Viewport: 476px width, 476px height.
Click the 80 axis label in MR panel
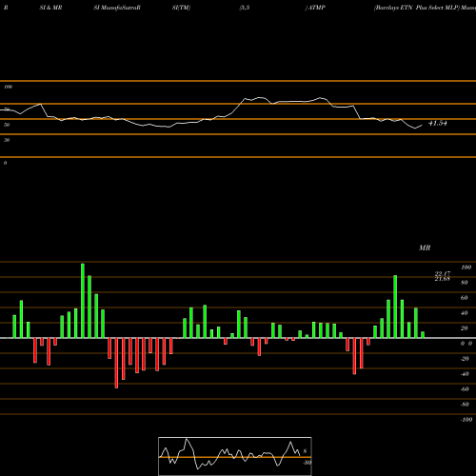465,283
